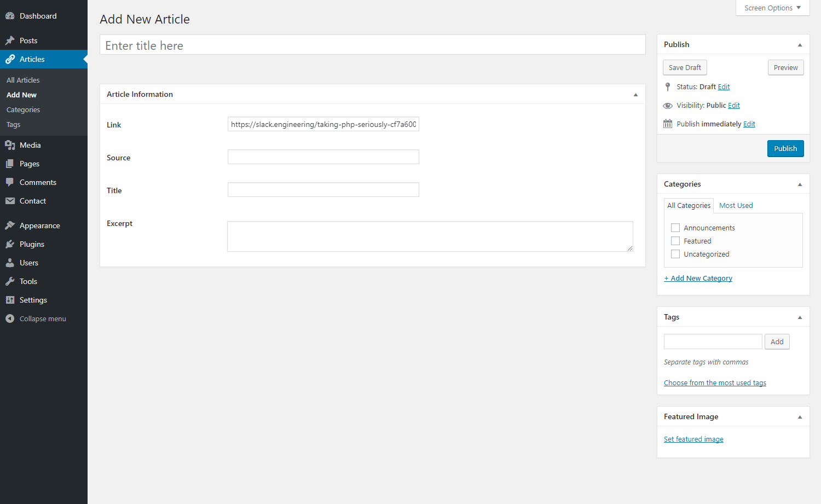Screen dimensions: 821x504
Task: Click the Dashboard gauge icon
Action: [10, 16]
